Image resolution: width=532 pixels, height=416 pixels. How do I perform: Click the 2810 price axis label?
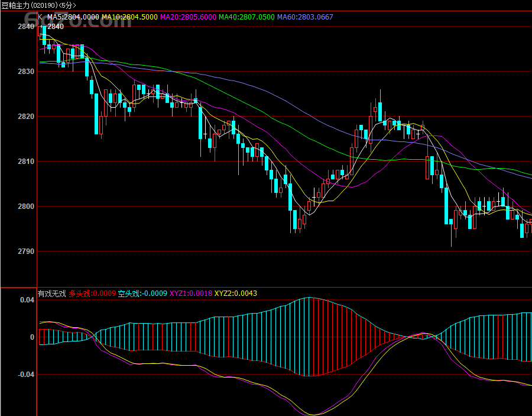coord(26,162)
